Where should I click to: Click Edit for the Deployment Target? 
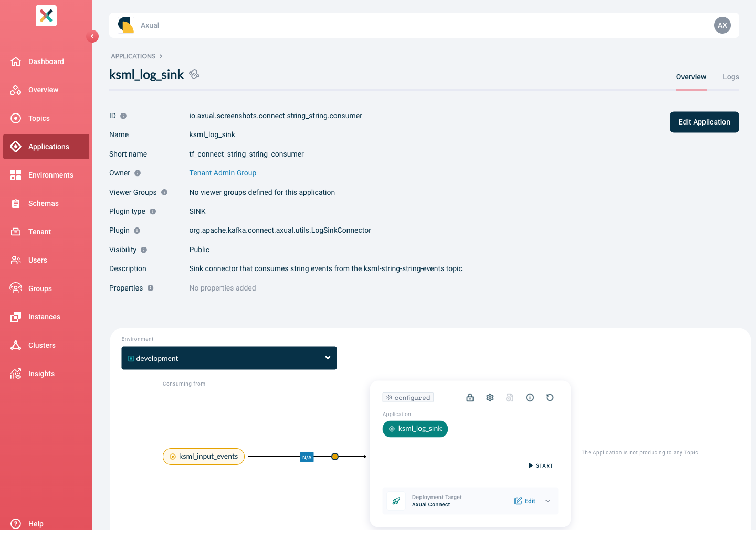[x=525, y=501]
